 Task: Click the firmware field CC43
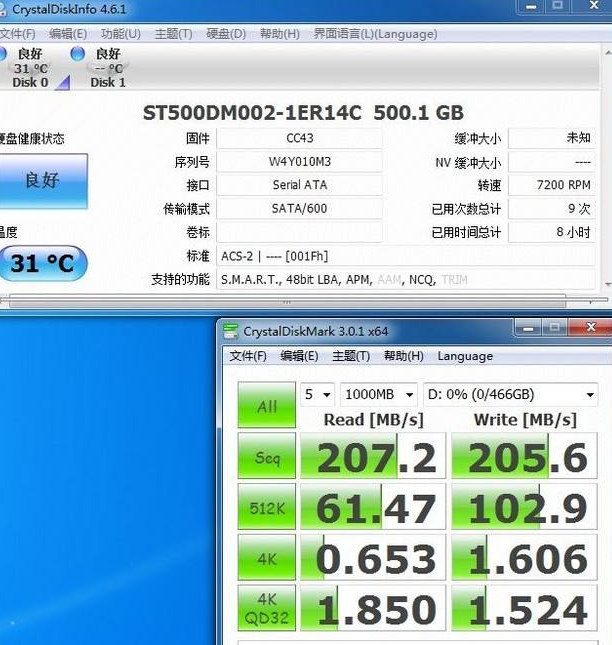300,138
